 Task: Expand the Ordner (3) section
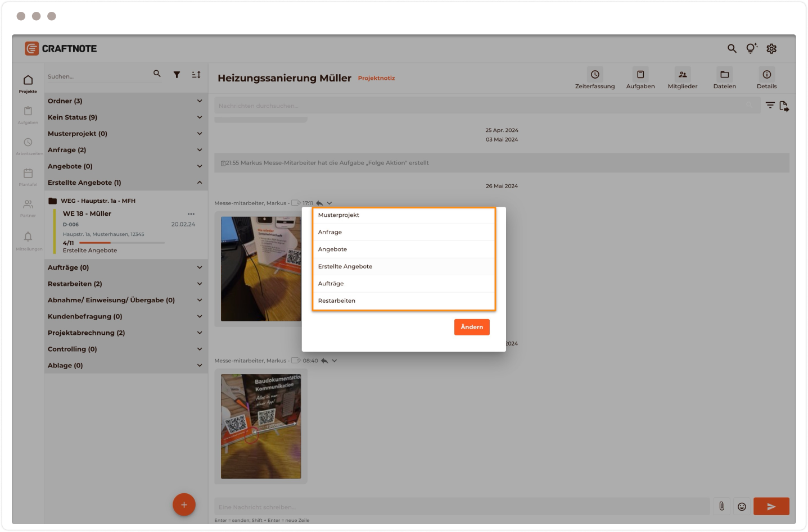point(199,101)
